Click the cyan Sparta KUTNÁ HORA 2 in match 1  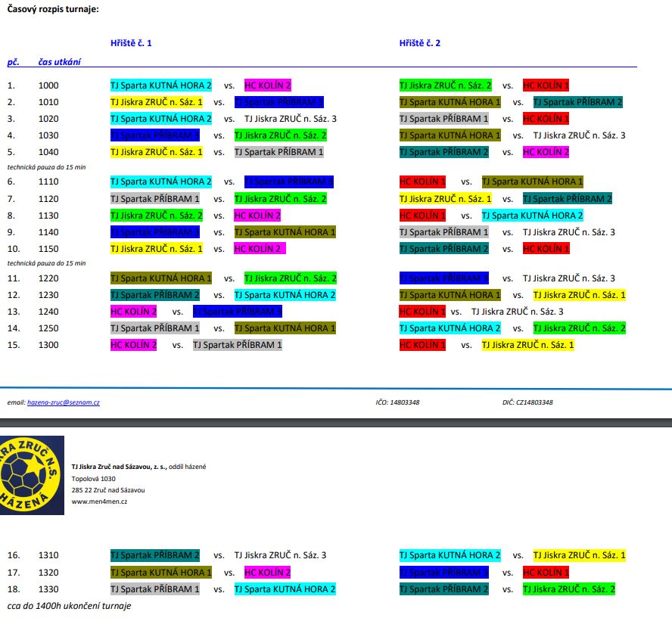point(161,85)
